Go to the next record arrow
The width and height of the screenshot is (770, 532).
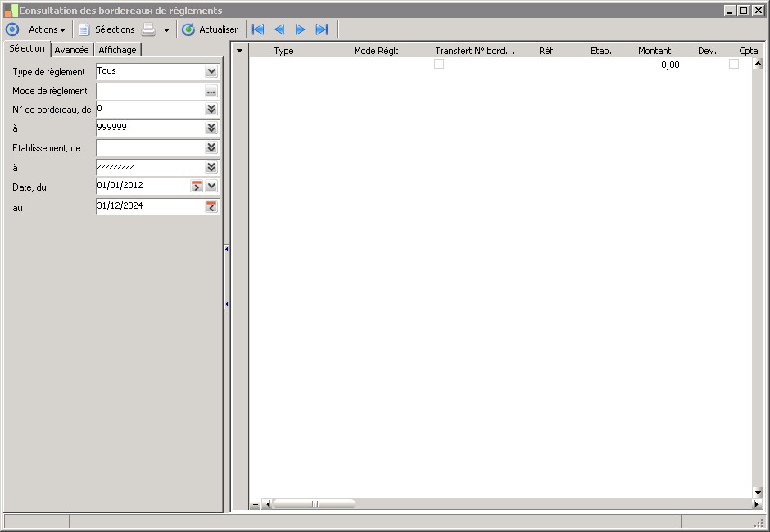tap(301, 29)
